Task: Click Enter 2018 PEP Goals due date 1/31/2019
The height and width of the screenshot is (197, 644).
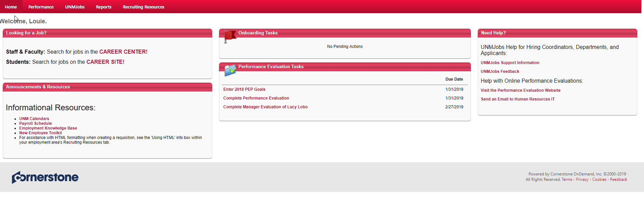Action: pyautogui.click(x=454, y=89)
